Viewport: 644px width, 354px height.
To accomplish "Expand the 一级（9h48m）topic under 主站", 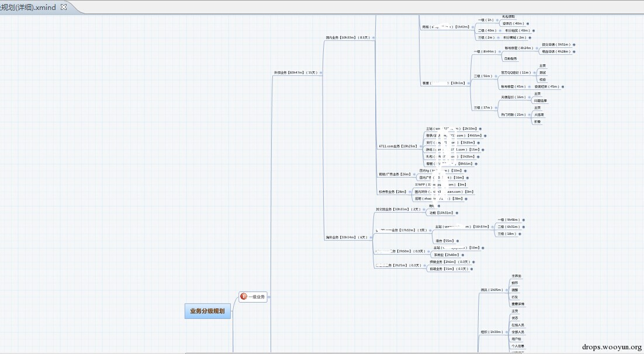I will pos(524,220).
